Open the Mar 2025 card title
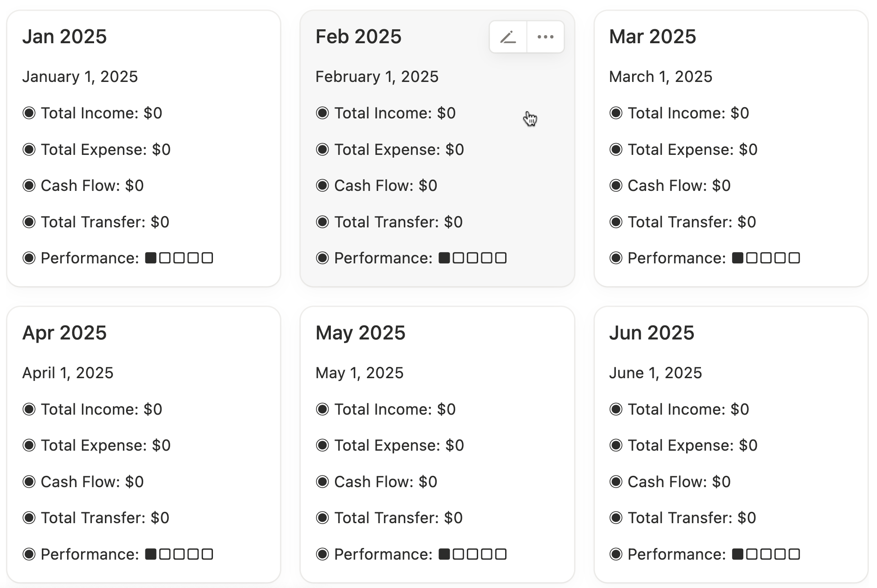877x588 pixels. click(652, 36)
